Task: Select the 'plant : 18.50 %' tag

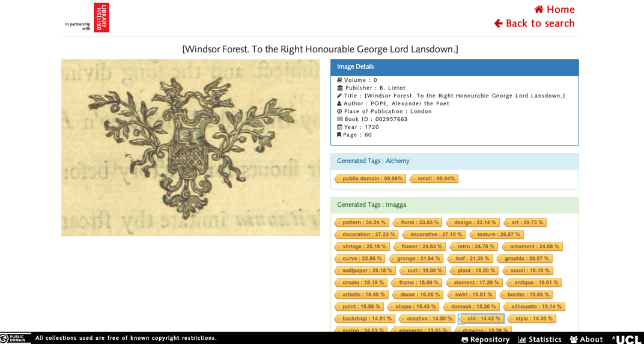Action: pos(475,271)
